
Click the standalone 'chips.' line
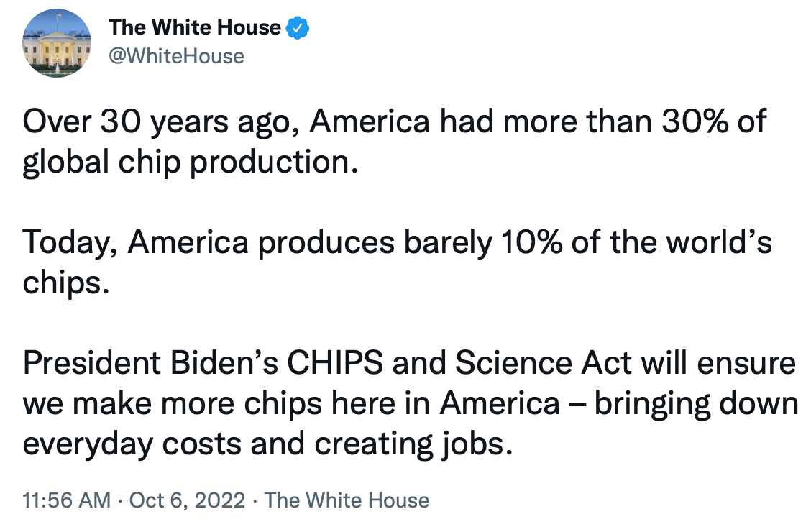tap(65, 283)
